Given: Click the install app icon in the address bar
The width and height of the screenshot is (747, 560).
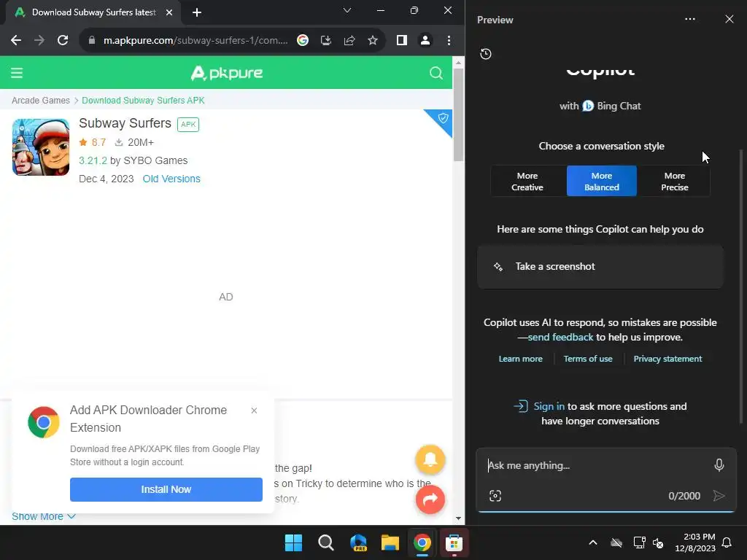Looking at the screenshot, I should [326, 41].
